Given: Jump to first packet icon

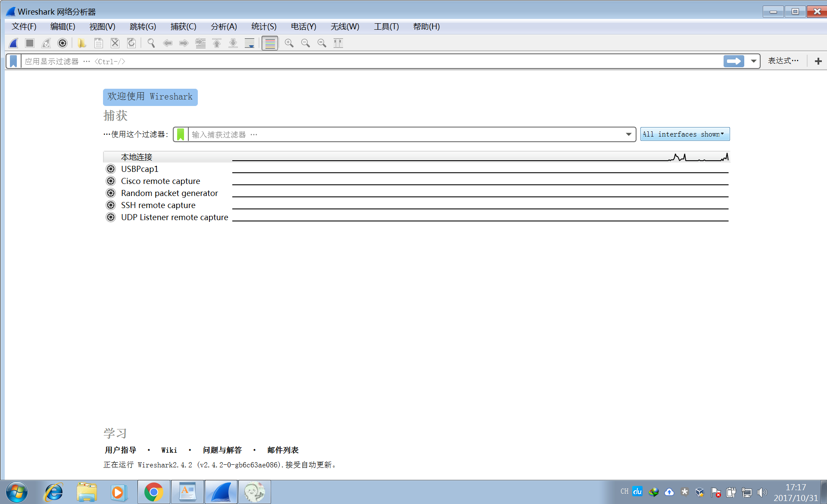Looking at the screenshot, I should click(x=217, y=43).
